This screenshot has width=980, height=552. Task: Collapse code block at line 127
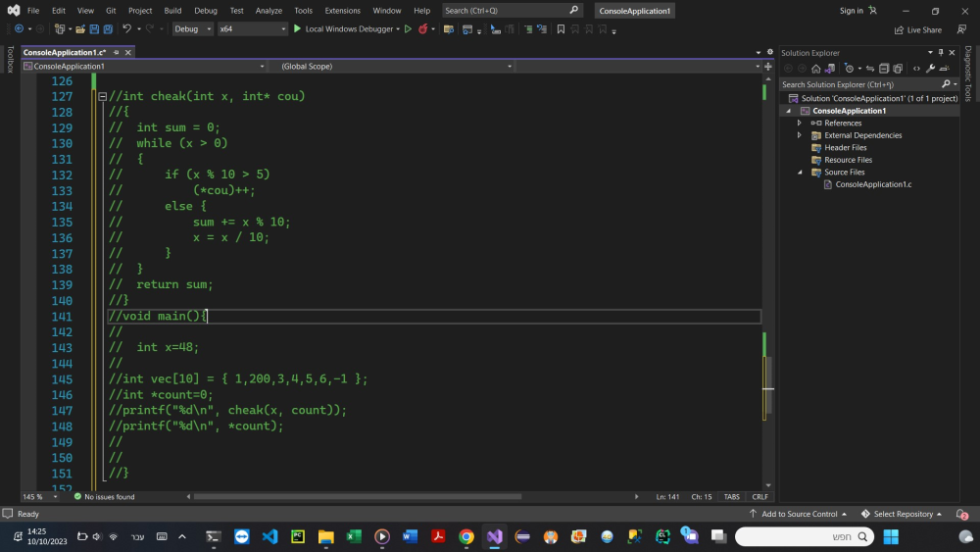pos(103,96)
